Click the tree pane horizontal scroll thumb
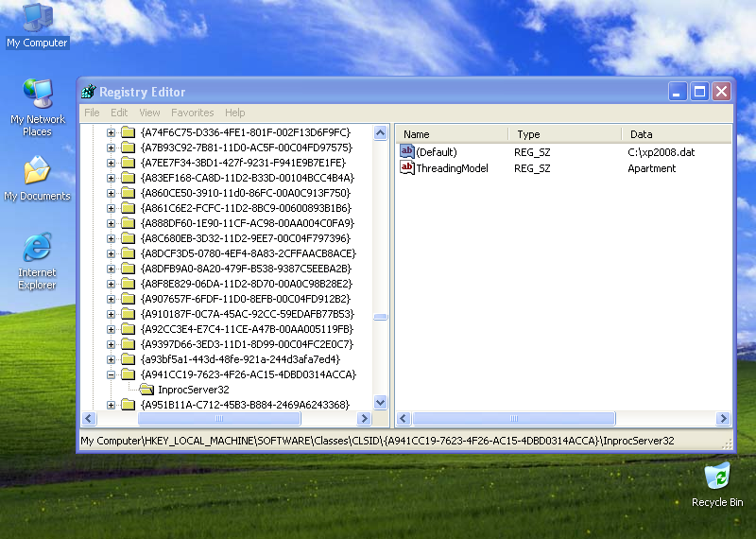This screenshot has width=756, height=539. [x=219, y=418]
